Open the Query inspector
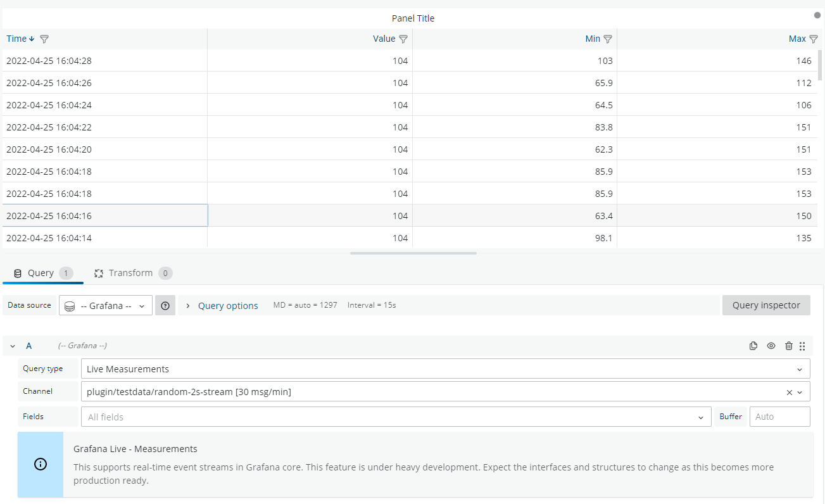Image resolution: width=825 pixels, height=504 pixels. coord(766,305)
